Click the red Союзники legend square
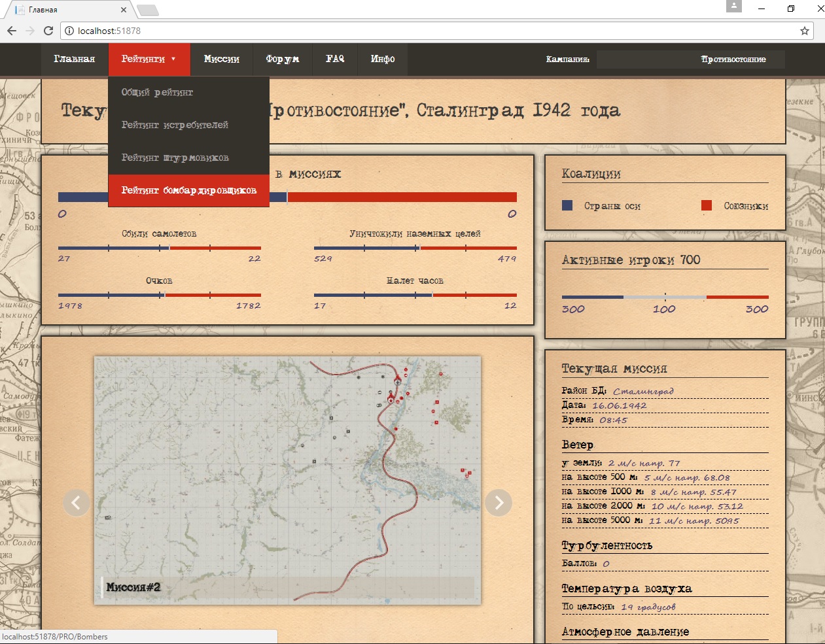The width and height of the screenshot is (825, 644). coord(707,205)
